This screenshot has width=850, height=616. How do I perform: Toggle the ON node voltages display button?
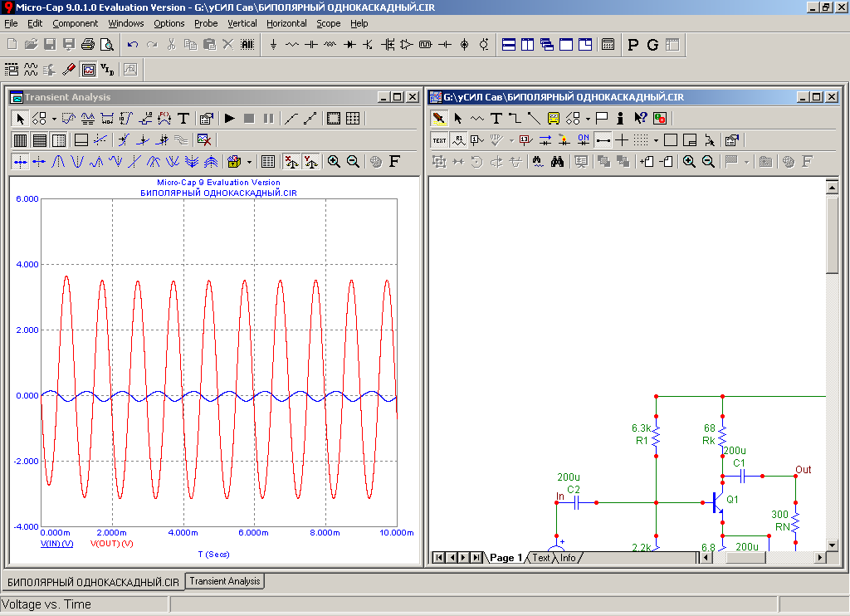tap(584, 139)
